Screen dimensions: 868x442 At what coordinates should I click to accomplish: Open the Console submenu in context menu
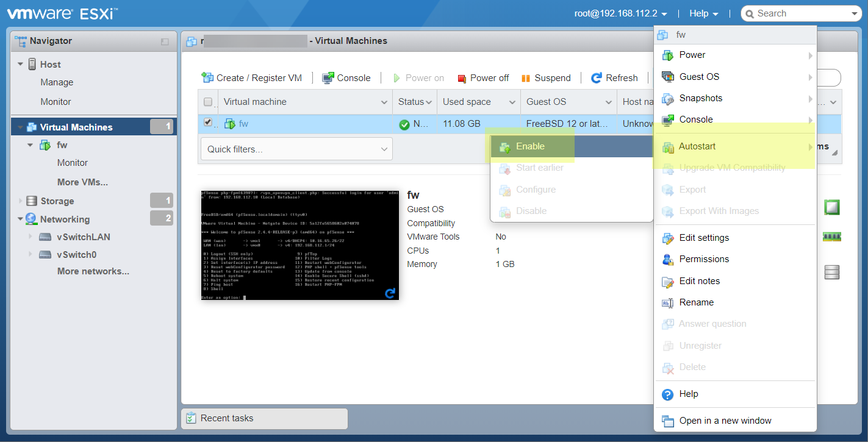tap(735, 119)
